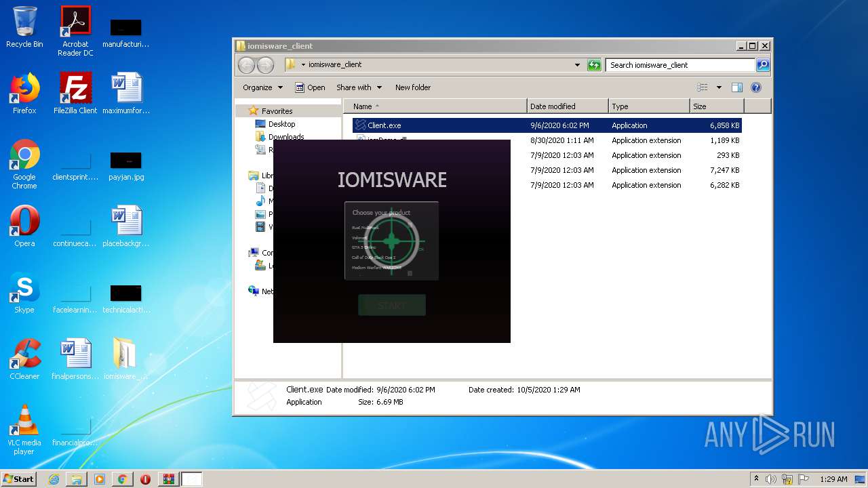Screen dimensions: 868x488
Task: Select Modern Warfare WARZONE product
Action: pyautogui.click(x=376, y=268)
